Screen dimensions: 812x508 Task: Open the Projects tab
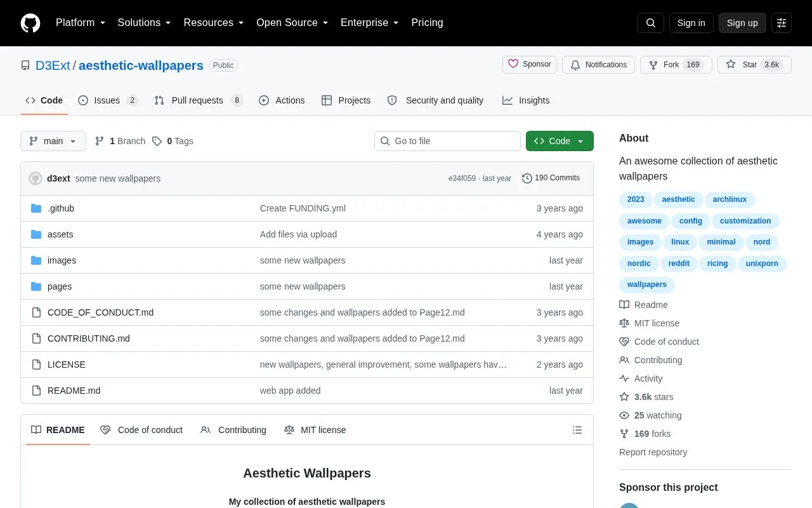click(346, 100)
